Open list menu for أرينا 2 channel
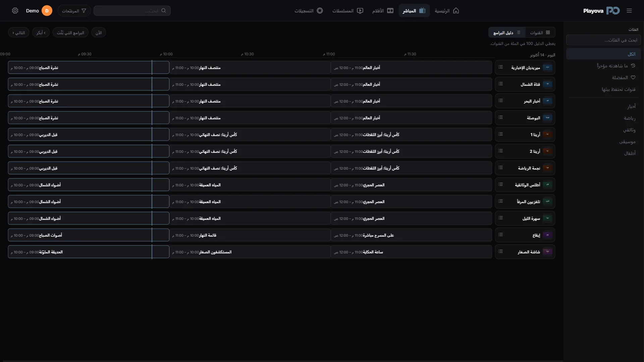Image resolution: width=644 pixels, height=362 pixels. click(x=500, y=151)
